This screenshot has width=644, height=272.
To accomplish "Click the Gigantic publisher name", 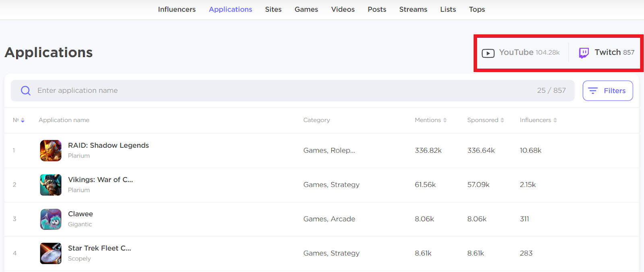I will (80, 224).
